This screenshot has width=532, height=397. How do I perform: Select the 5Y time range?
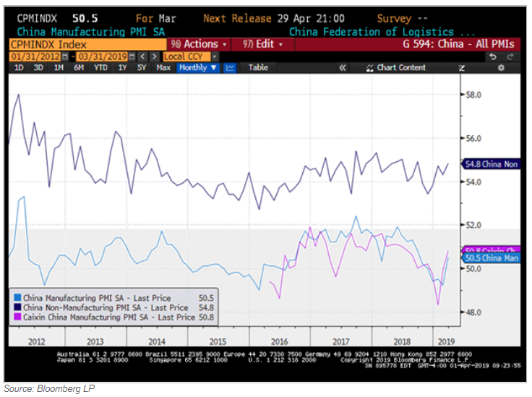click(142, 67)
